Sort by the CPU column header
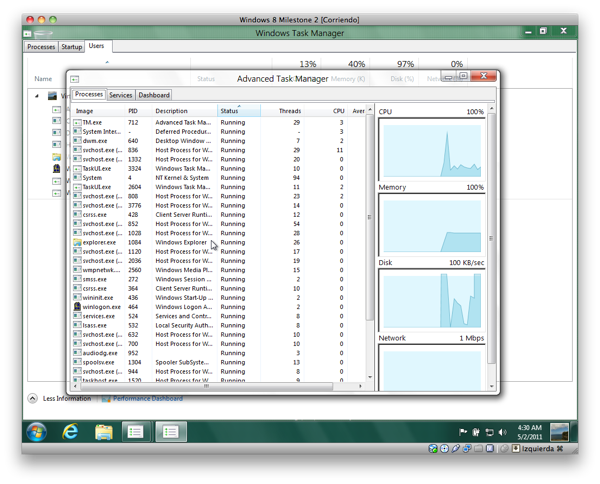 (x=325, y=111)
